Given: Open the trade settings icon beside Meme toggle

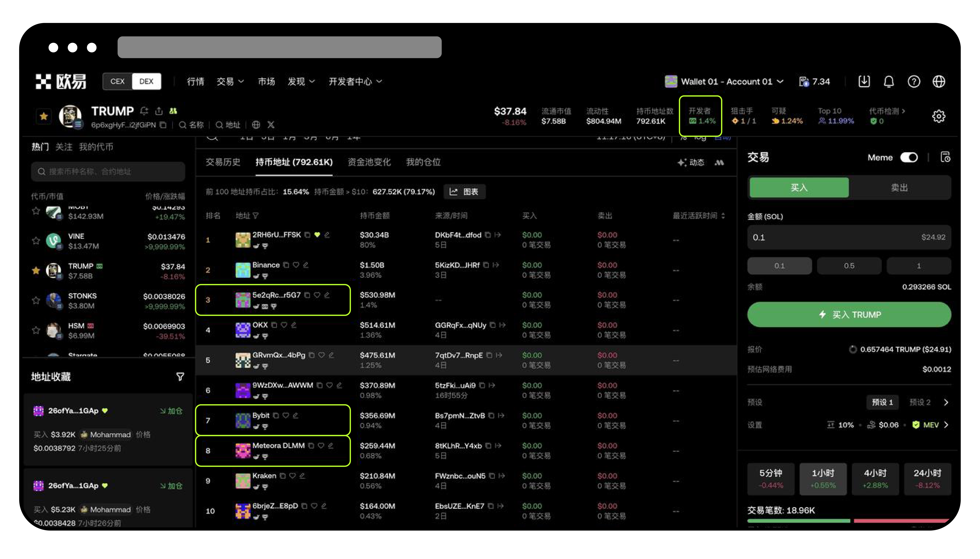Looking at the screenshot, I should point(945,157).
